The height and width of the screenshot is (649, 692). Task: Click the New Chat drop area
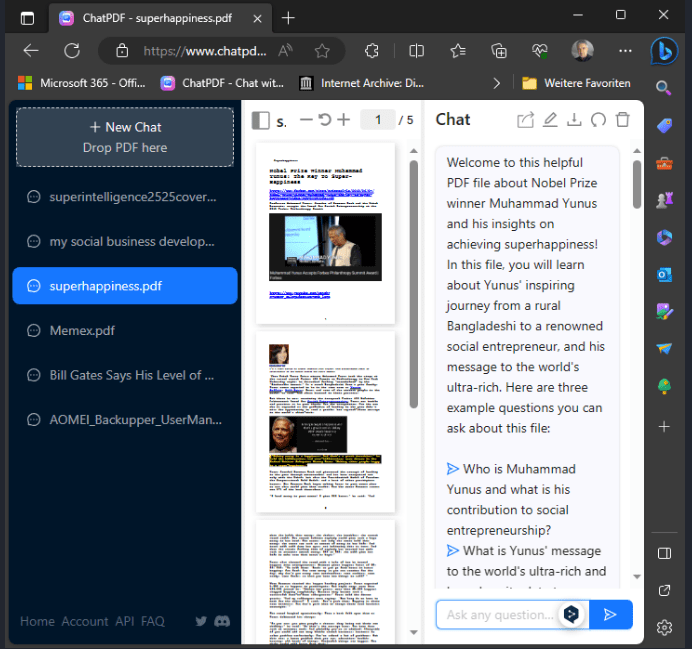pyautogui.click(x=125, y=137)
